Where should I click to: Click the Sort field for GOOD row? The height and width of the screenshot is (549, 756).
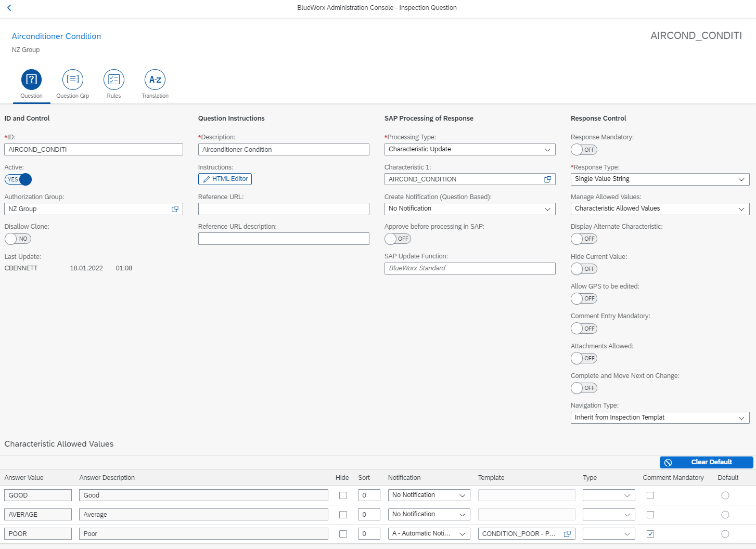pyautogui.click(x=369, y=495)
